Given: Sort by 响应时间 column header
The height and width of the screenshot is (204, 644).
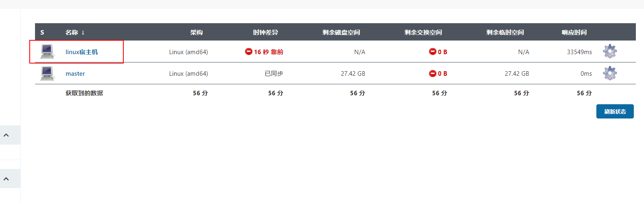Looking at the screenshot, I should coord(574,32).
